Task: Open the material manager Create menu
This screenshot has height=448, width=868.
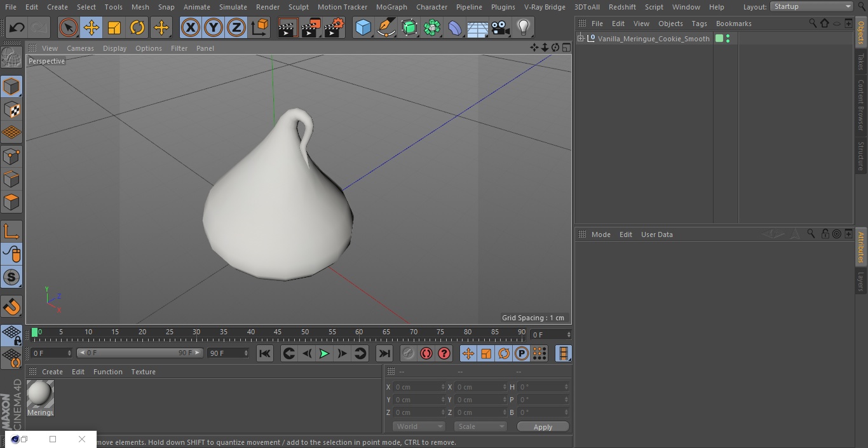Action: (x=53, y=372)
